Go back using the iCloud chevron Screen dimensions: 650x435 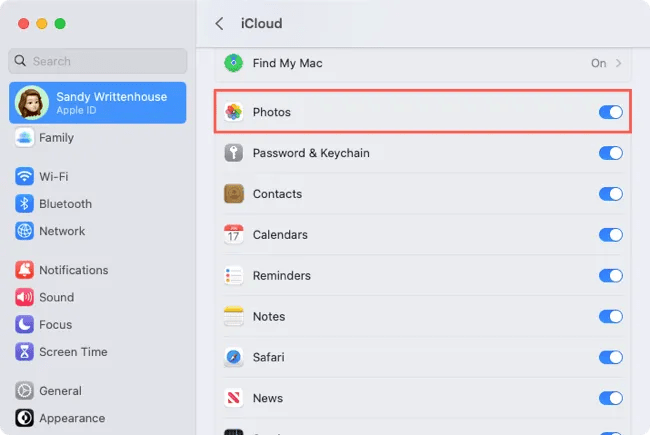[x=220, y=23]
